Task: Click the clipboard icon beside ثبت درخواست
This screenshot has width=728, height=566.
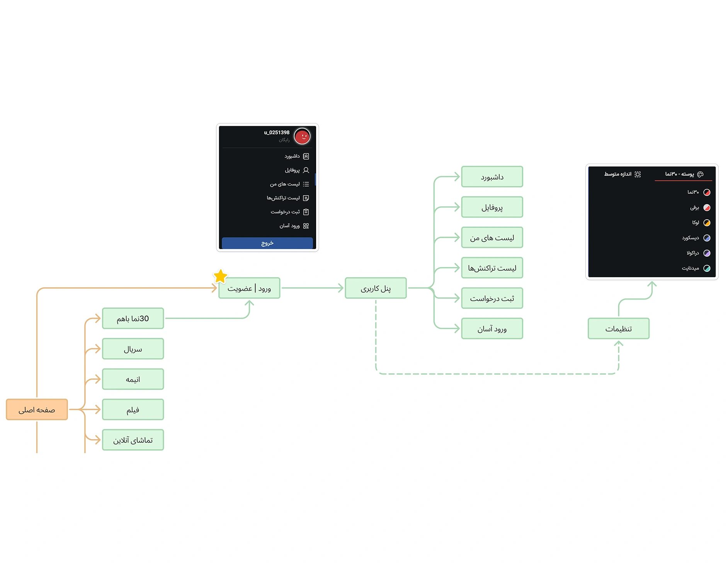Action: tap(306, 212)
